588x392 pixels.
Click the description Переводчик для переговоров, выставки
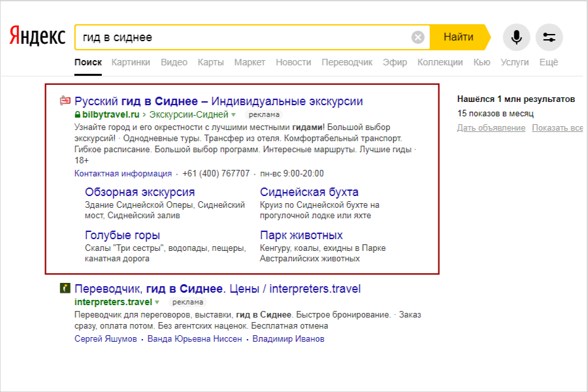pyautogui.click(x=248, y=320)
